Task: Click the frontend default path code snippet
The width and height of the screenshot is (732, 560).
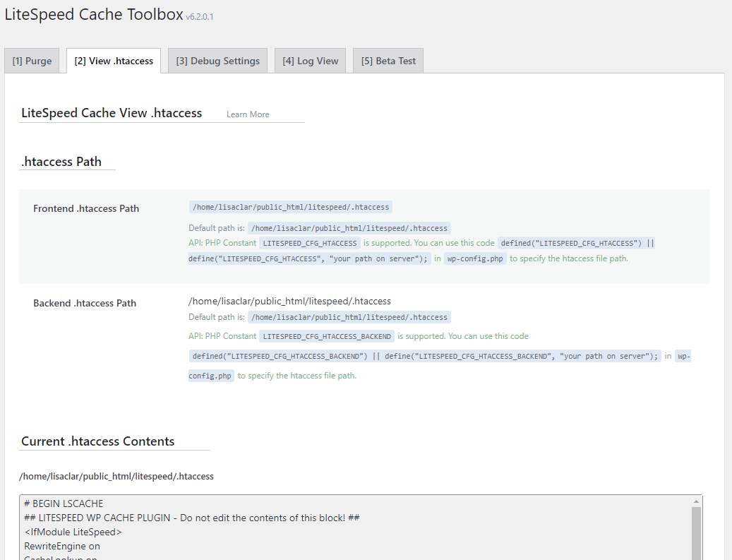Action: 349,228
